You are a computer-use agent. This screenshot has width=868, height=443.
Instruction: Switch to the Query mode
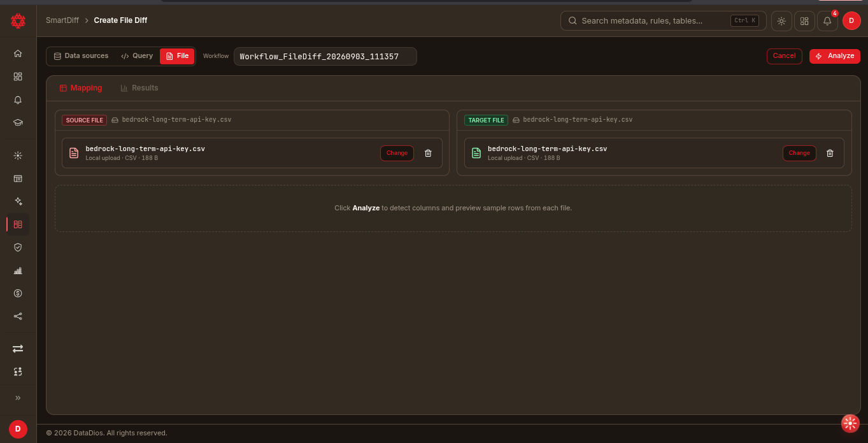pyautogui.click(x=137, y=56)
